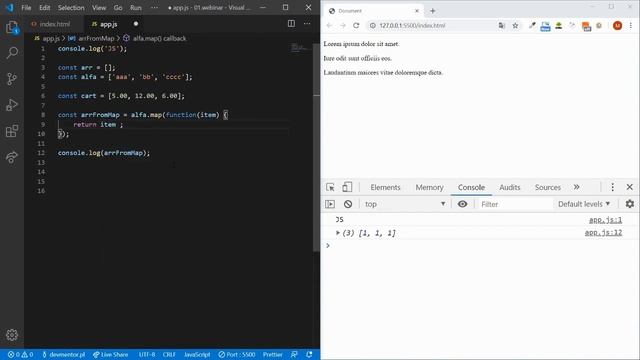Click the notifications bell in status bar

309,355
